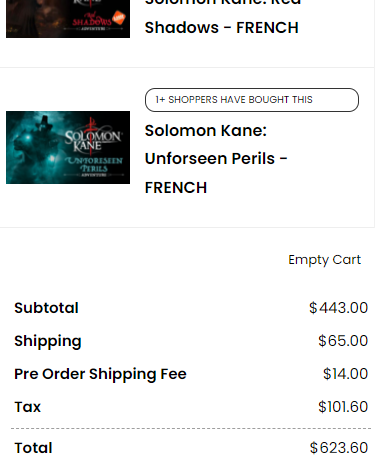Open the Unforeseen Perils teal product image
375x463 pixels.
pos(68,147)
